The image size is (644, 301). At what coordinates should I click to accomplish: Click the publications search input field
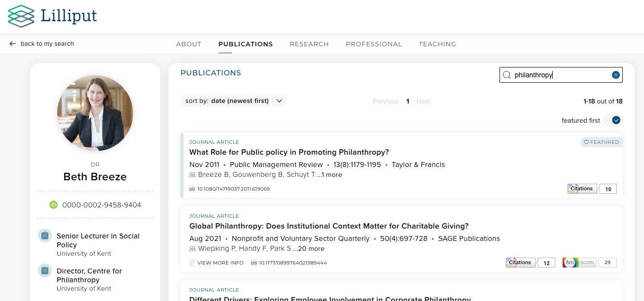561,75
